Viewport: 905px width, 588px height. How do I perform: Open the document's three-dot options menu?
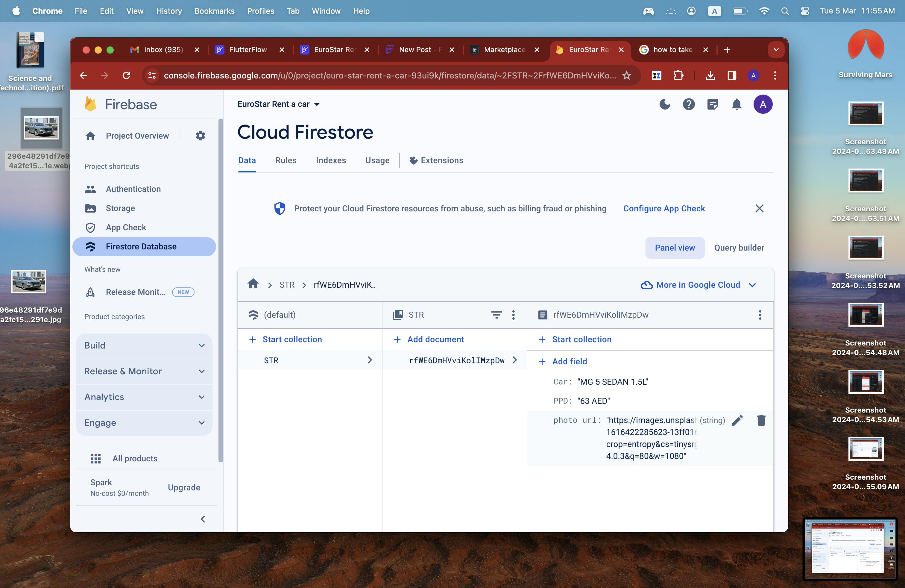point(760,315)
